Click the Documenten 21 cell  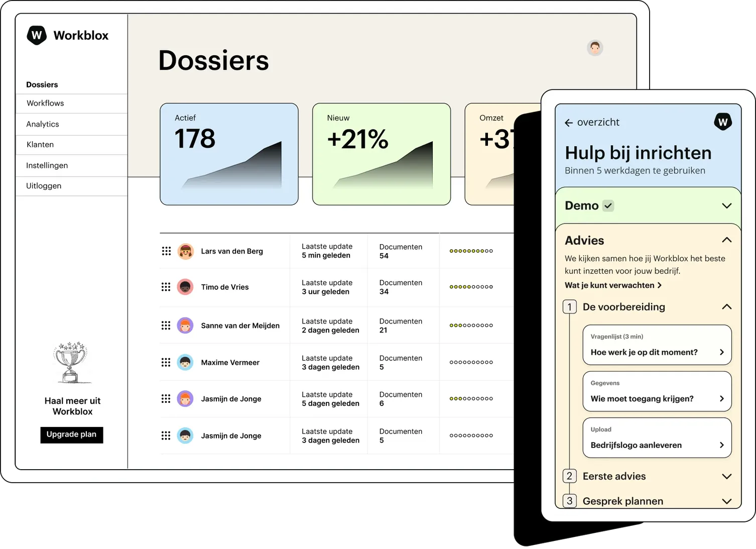tap(401, 325)
